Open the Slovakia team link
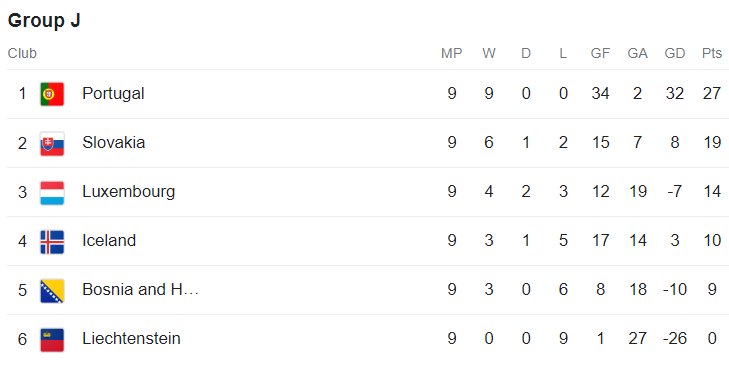 coord(113,142)
